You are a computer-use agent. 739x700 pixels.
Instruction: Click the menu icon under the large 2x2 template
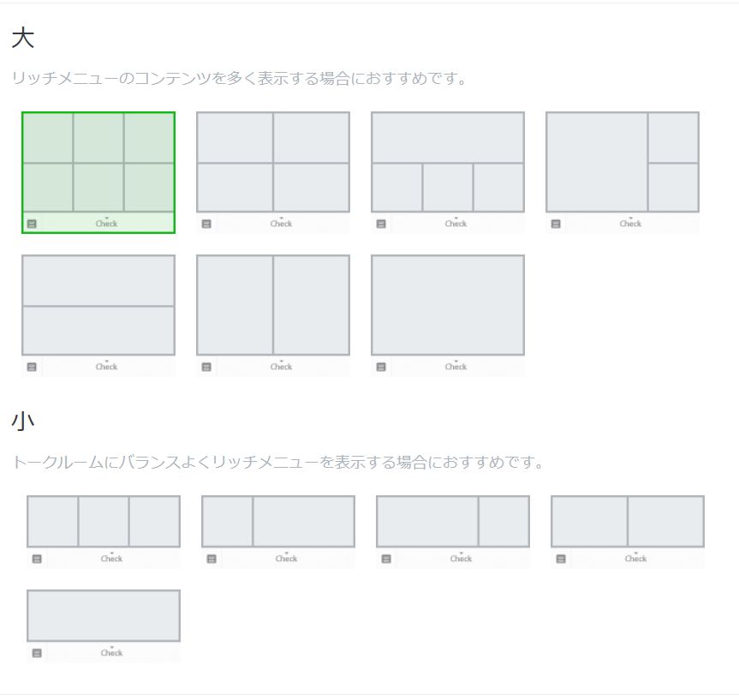(206, 224)
